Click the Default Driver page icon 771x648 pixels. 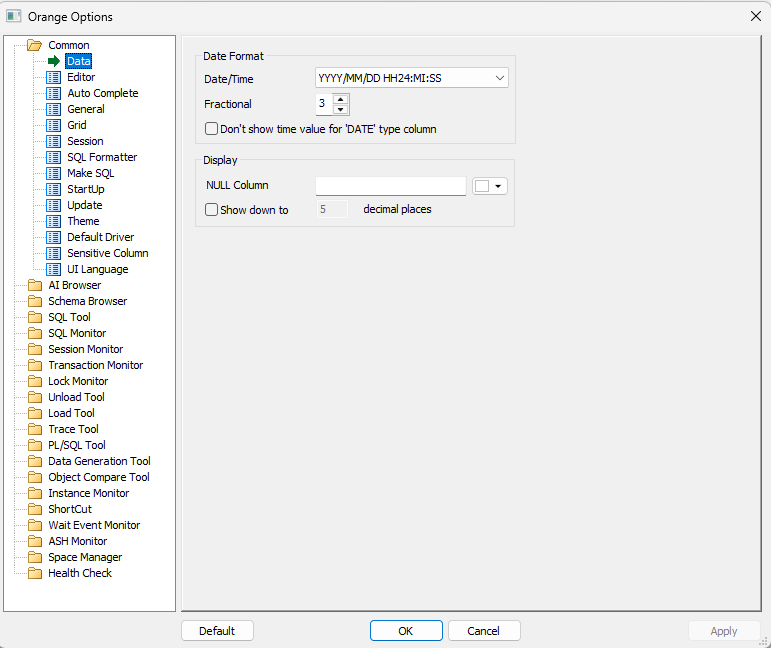(x=53, y=237)
